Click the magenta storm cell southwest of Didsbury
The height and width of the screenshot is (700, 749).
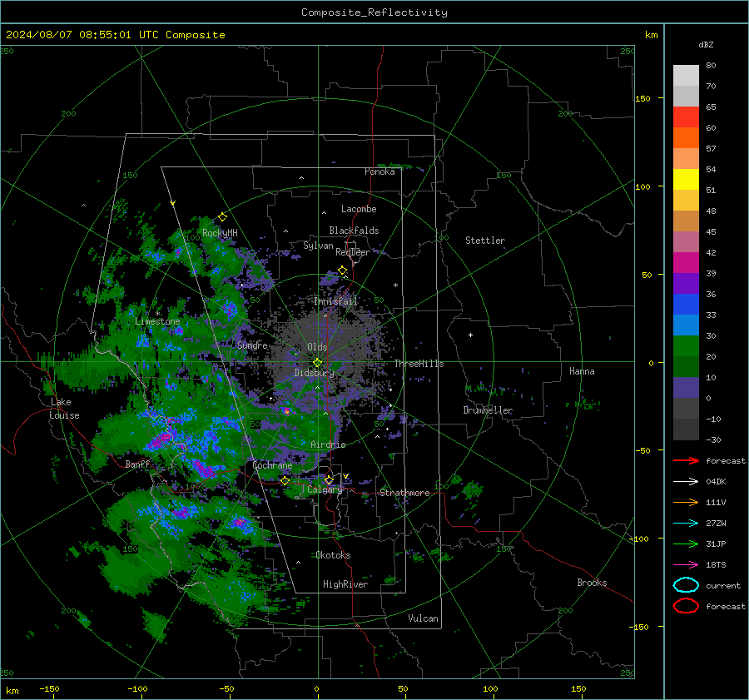click(286, 410)
